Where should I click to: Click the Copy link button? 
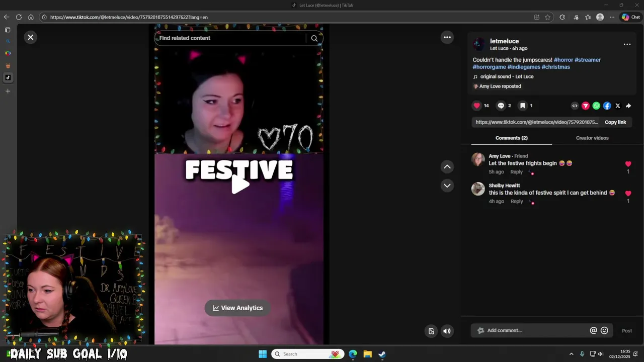tap(615, 122)
